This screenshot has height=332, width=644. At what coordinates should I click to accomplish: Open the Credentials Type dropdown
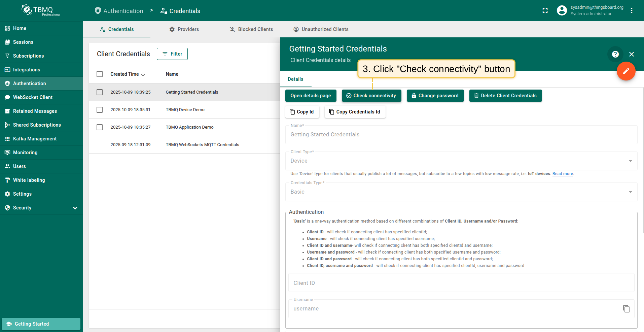pyautogui.click(x=461, y=192)
